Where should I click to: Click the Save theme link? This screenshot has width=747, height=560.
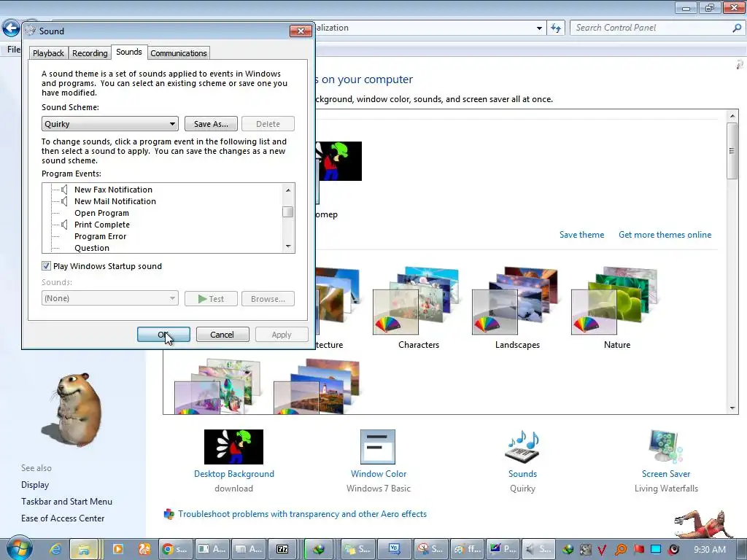pyautogui.click(x=581, y=235)
